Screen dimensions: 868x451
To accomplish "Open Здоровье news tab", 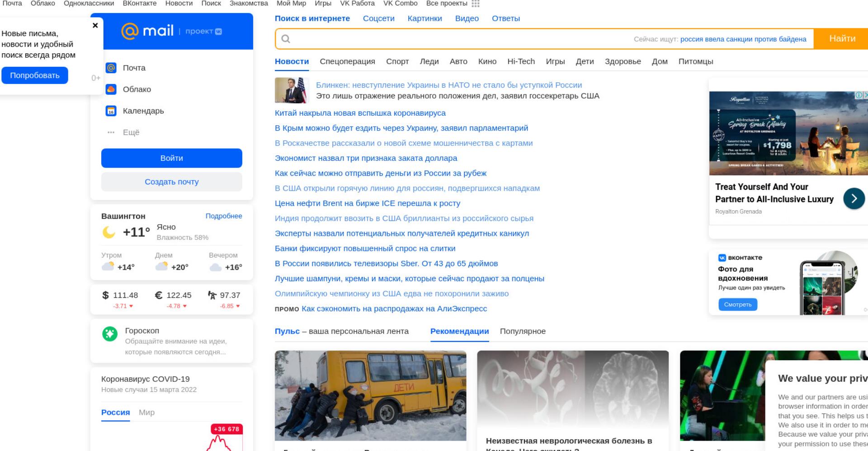I will pyautogui.click(x=623, y=61).
